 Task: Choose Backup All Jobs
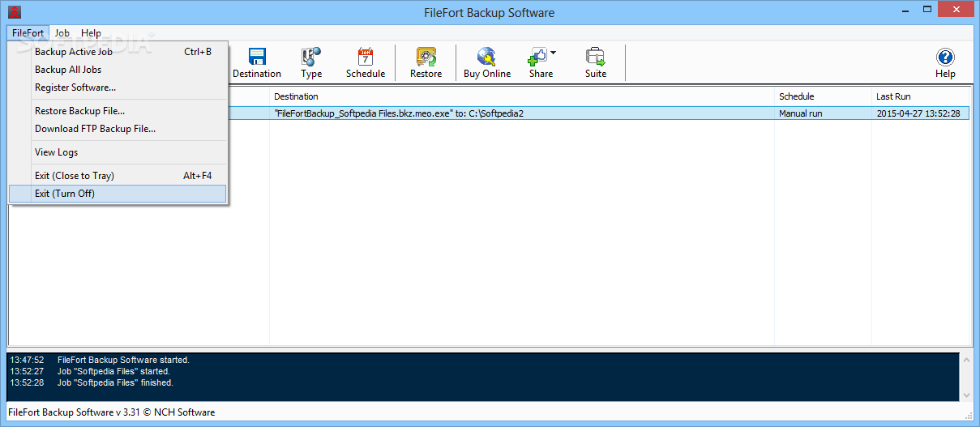tap(118, 70)
